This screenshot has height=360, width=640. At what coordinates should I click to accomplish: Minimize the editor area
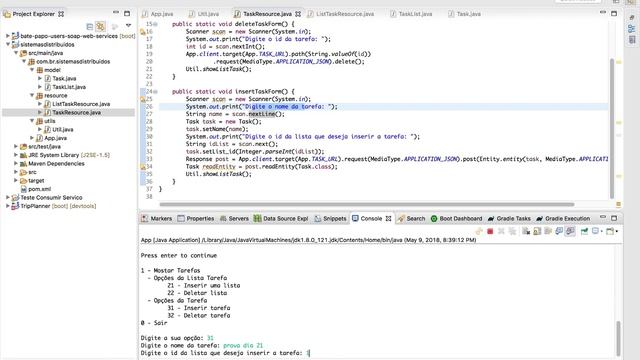(x=603, y=13)
